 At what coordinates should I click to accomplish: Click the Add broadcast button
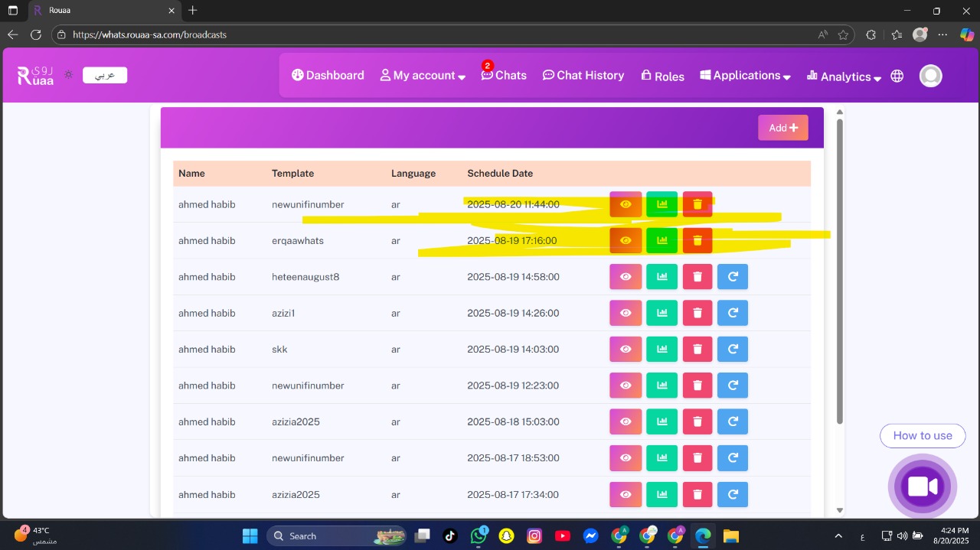tap(782, 128)
